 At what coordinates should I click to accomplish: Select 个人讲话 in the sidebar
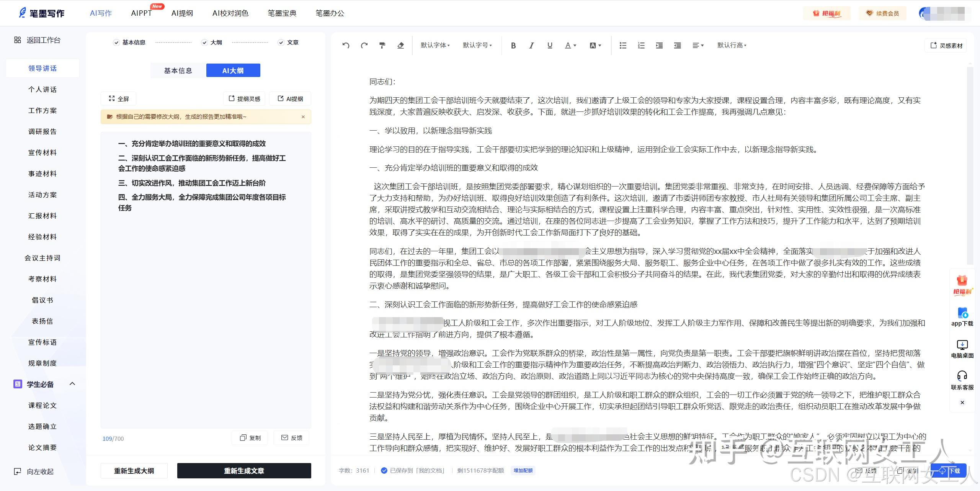tap(42, 89)
